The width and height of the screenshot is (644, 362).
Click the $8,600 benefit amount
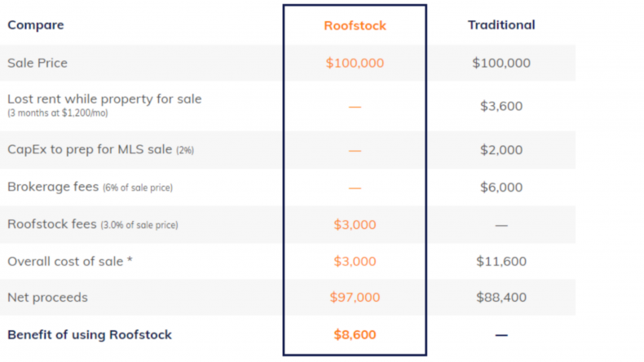click(355, 335)
